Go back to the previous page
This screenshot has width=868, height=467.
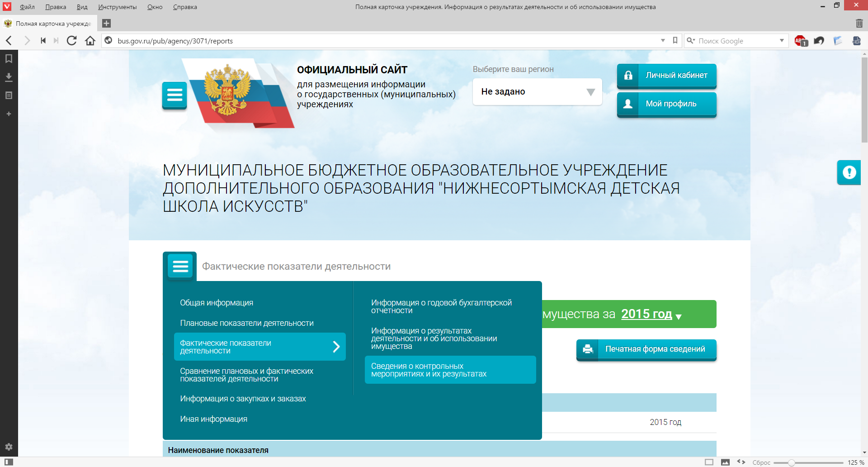coord(9,41)
